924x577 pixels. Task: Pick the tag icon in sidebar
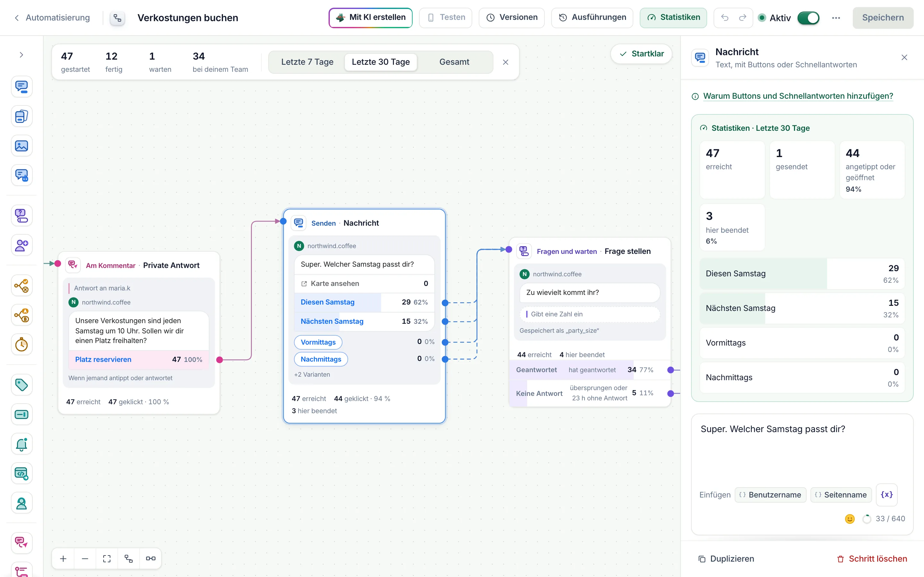pyautogui.click(x=21, y=385)
